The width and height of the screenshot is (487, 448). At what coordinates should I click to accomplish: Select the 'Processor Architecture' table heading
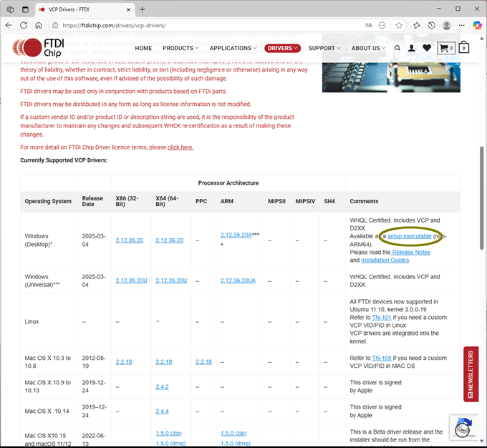228,183
